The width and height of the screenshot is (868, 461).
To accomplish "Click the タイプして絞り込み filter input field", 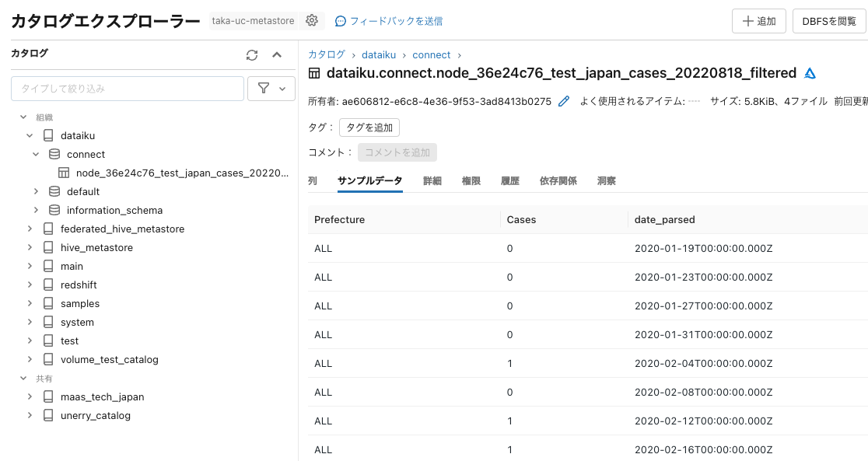I will point(127,89).
